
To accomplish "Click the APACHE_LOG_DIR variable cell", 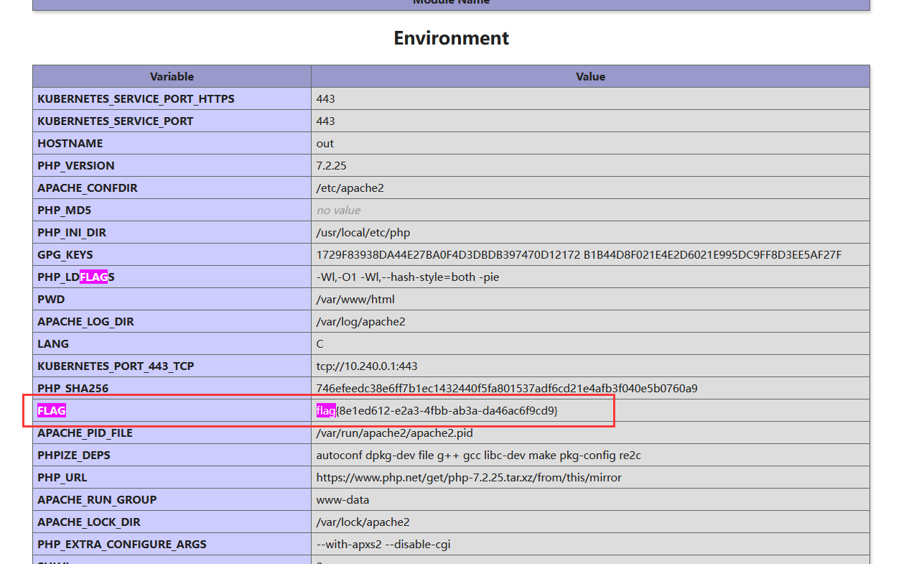I will point(172,321).
